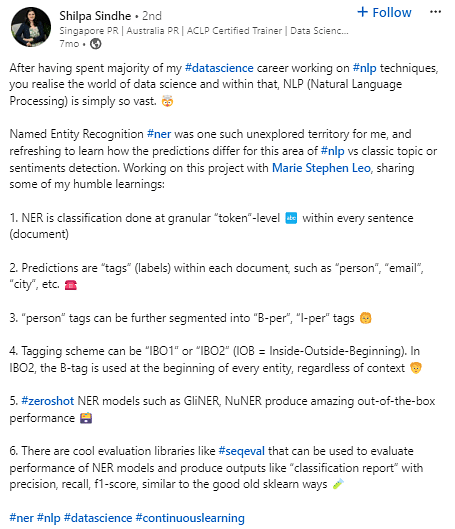
Task: Click the #continuouslearning hashtag at bottom
Action: (190, 518)
